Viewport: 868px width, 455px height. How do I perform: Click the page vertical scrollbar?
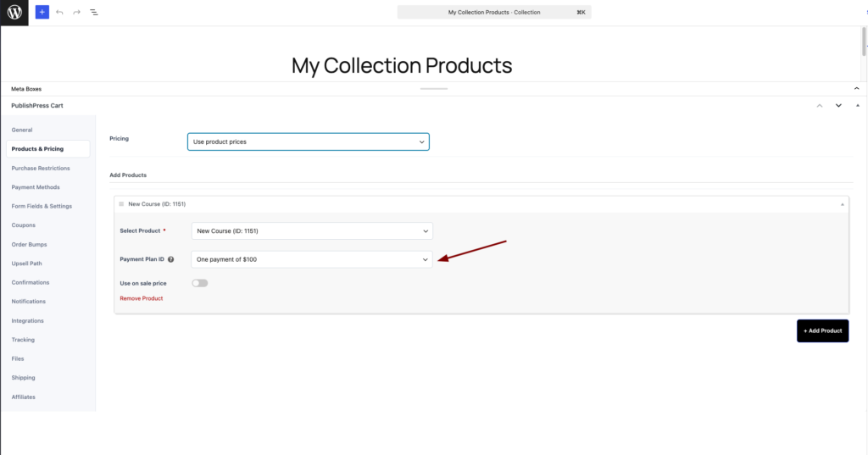[864, 42]
